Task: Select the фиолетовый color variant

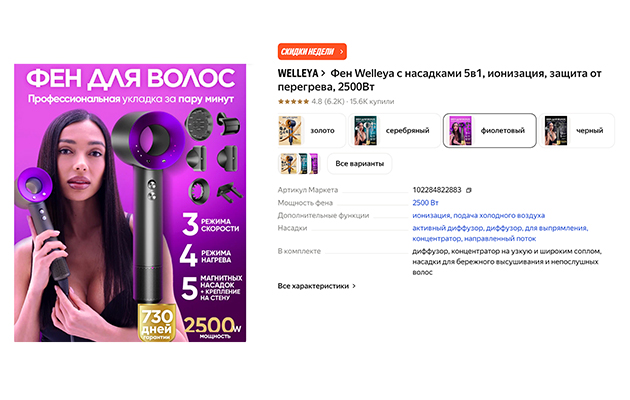Action: [x=489, y=131]
